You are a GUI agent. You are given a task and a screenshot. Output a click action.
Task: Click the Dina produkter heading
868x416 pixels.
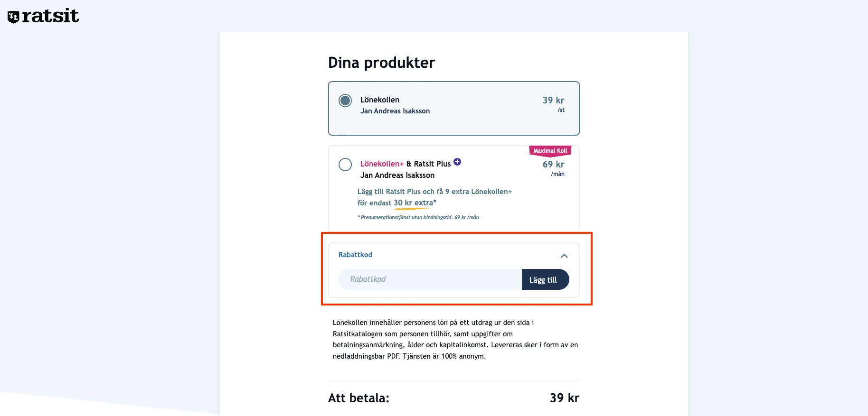click(381, 62)
